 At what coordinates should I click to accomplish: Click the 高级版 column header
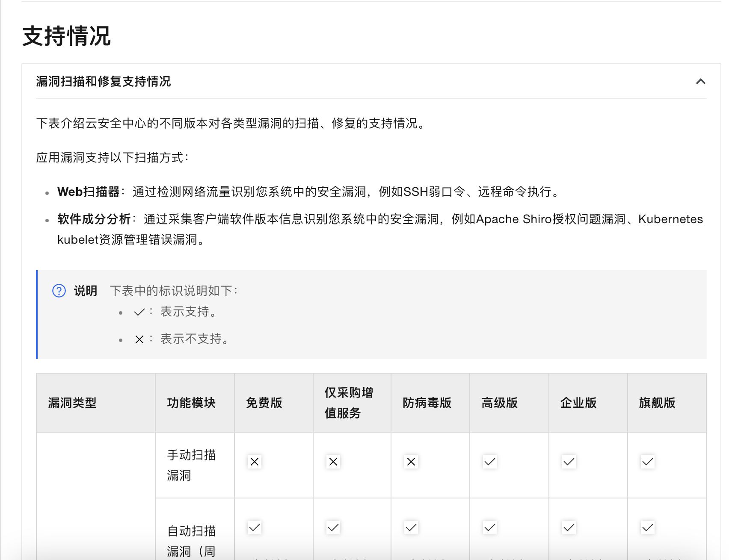pyautogui.click(x=509, y=403)
